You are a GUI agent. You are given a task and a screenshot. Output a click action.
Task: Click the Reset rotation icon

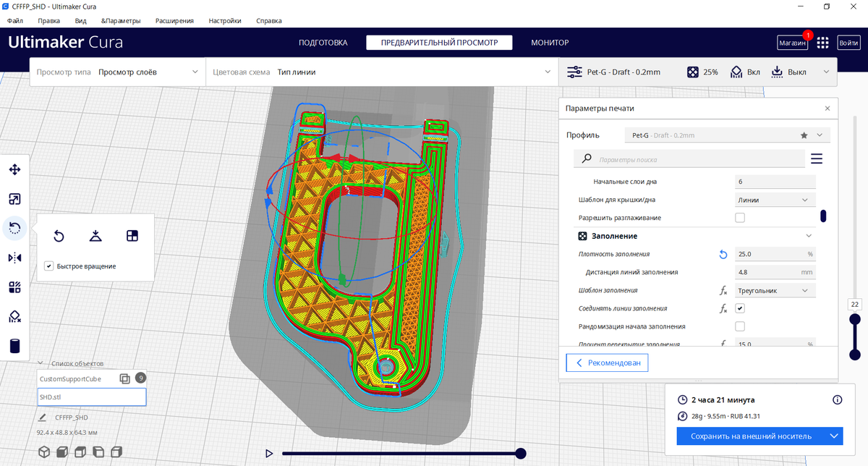(59, 236)
